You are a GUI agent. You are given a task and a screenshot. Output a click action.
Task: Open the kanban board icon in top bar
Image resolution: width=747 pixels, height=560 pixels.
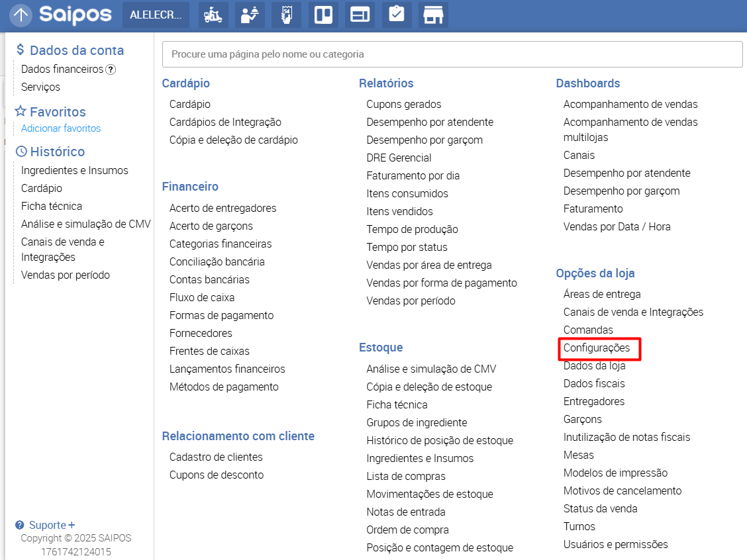point(323,15)
